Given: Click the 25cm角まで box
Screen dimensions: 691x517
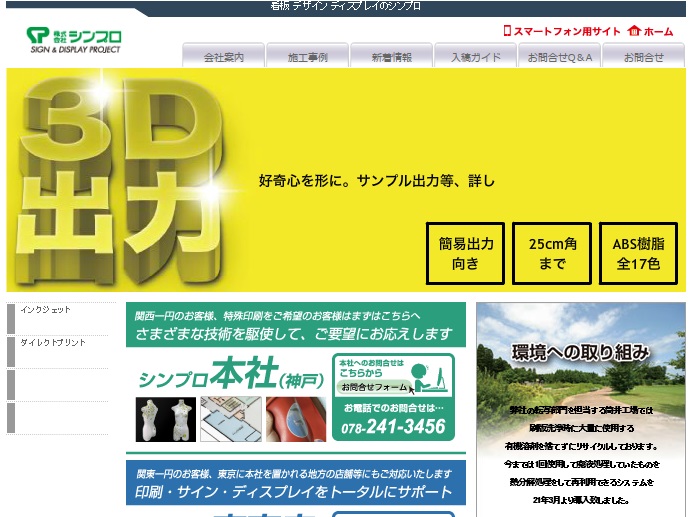Looking at the screenshot, I should coord(552,253).
